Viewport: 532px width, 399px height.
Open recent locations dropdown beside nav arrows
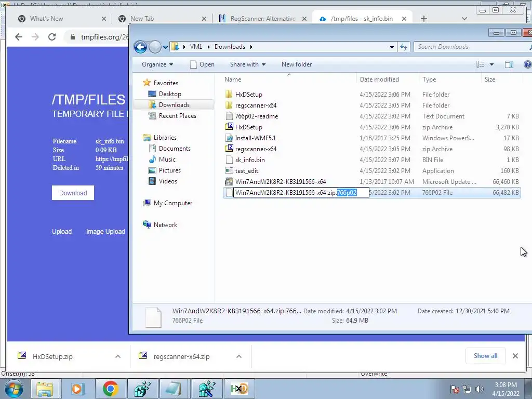(x=165, y=47)
